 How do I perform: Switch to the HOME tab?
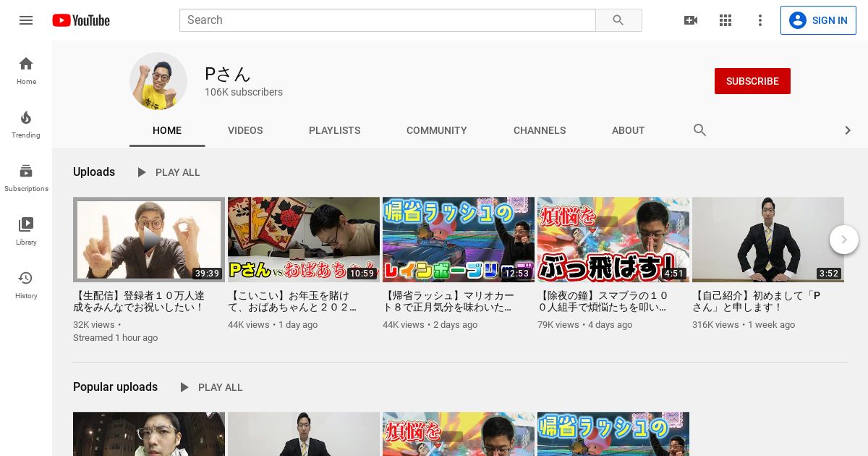(167, 130)
